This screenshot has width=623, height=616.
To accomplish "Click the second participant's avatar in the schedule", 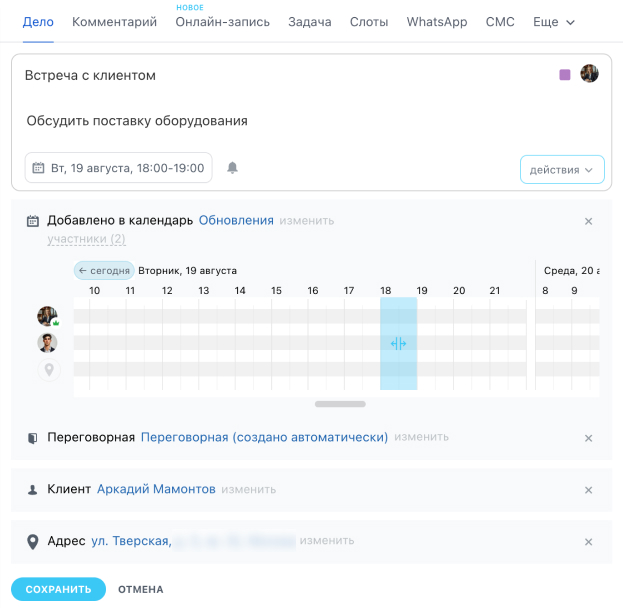I will (47, 343).
